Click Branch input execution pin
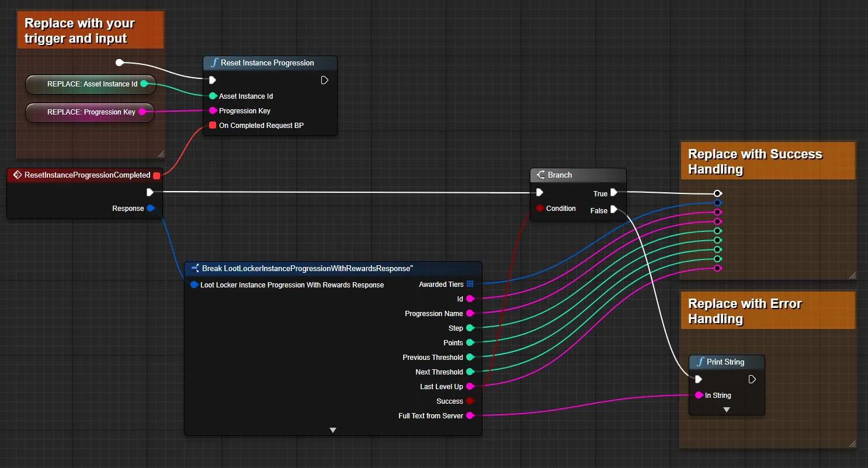 point(540,192)
